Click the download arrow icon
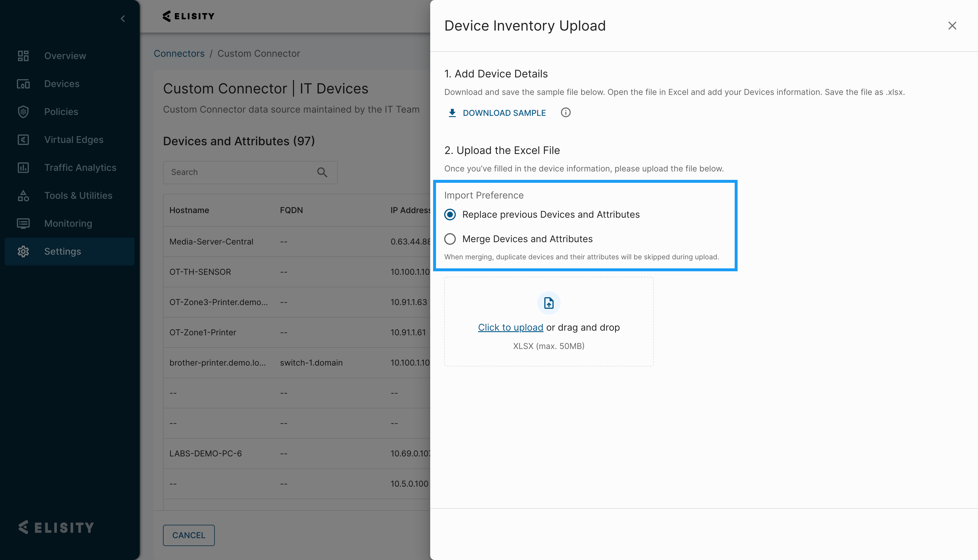Image resolution: width=978 pixels, height=560 pixels. click(x=452, y=113)
